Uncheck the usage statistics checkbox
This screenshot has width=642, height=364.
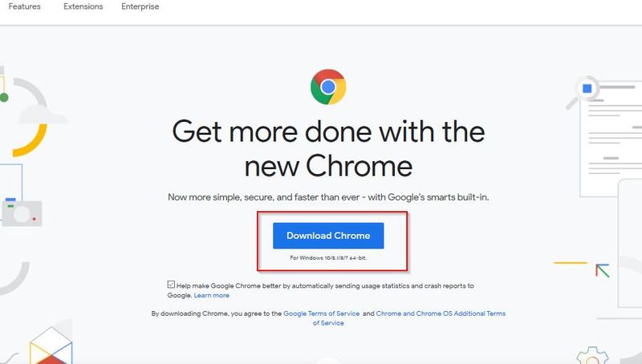(171, 285)
